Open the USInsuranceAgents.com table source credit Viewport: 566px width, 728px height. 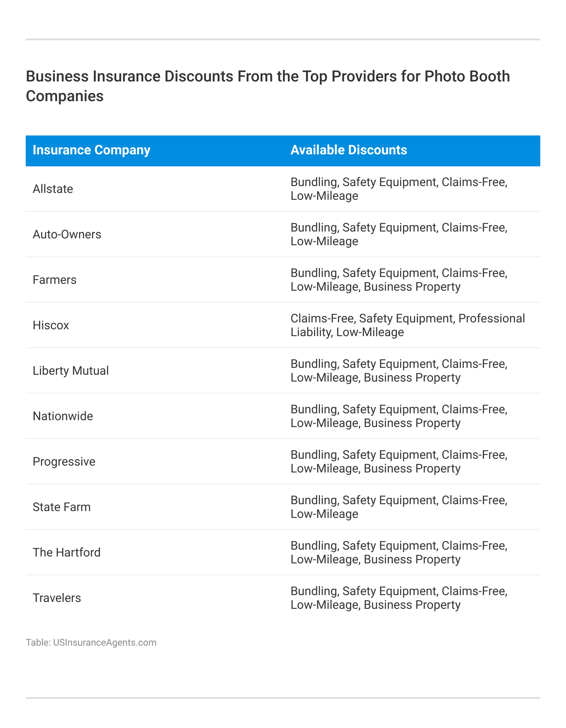pos(91,643)
